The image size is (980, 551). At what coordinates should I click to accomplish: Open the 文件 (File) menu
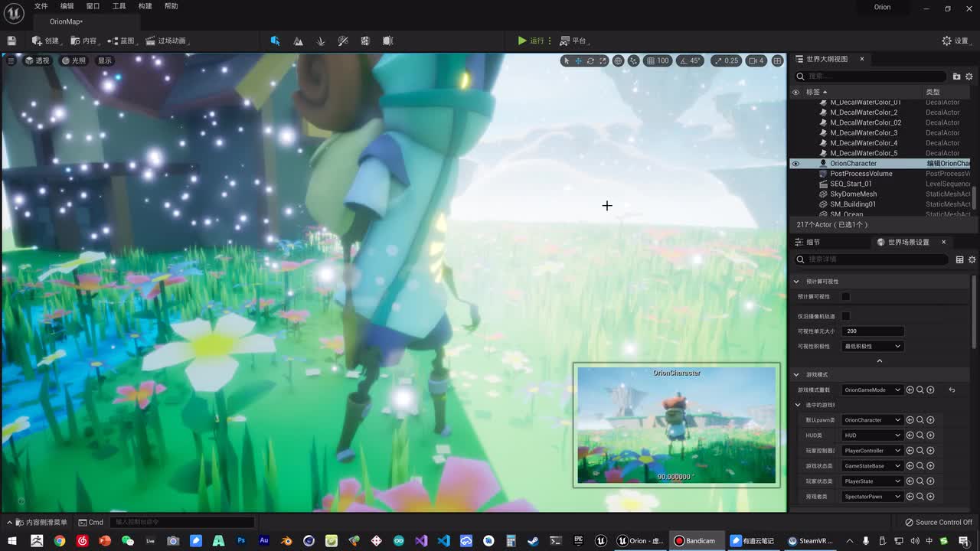[x=41, y=6]
